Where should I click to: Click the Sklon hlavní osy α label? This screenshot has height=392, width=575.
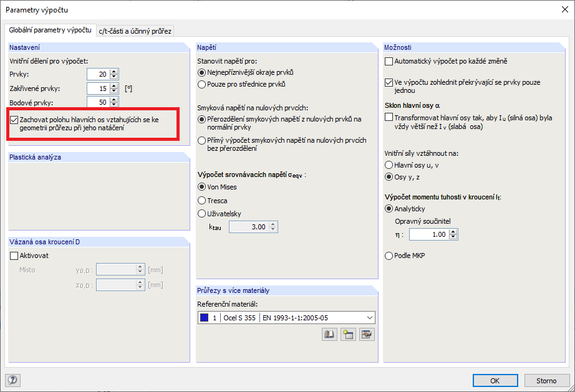pyautogui.click(x=412, y=105)
